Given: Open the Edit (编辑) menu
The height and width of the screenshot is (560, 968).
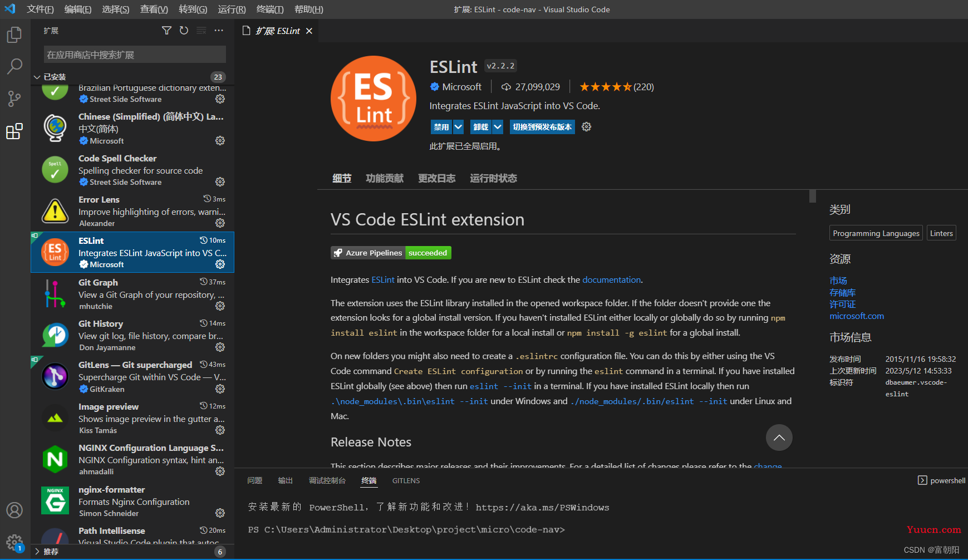Looking at the screenshot, I should click(x=78, y=9).
